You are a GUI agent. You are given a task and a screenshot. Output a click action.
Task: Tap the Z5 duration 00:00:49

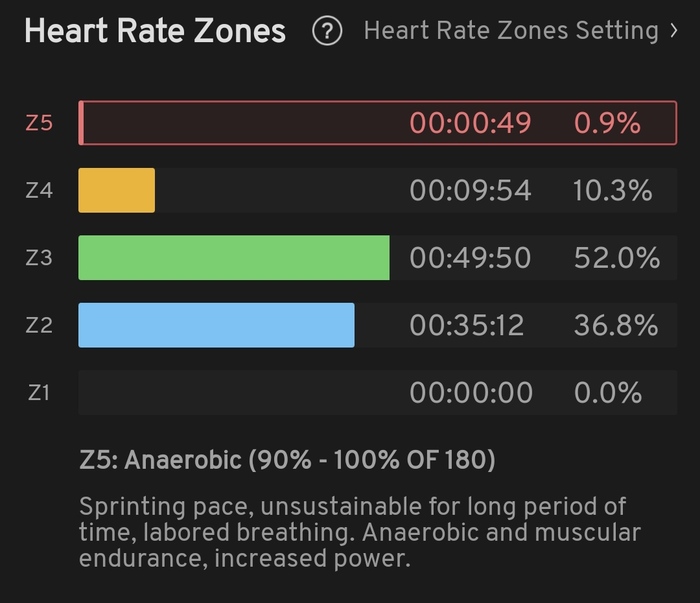pos(470,124)
